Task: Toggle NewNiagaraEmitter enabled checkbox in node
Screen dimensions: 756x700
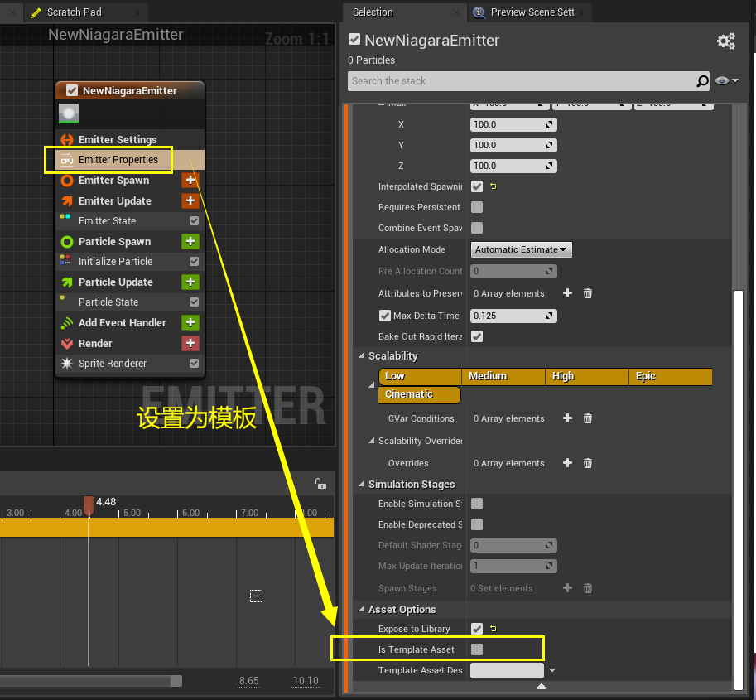Action: [72, 90]
